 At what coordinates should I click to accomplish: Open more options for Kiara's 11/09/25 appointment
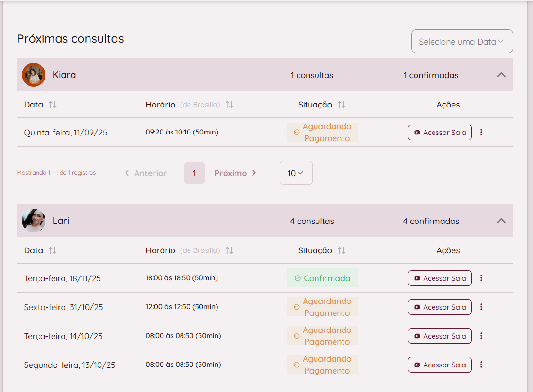click(481, 132)
